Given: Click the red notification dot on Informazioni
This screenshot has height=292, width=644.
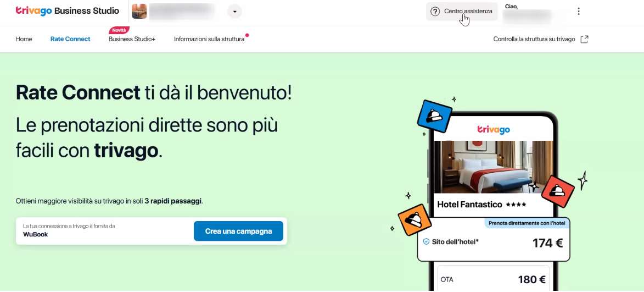Looking at the screenshot, I should click(x=247, y=35).
